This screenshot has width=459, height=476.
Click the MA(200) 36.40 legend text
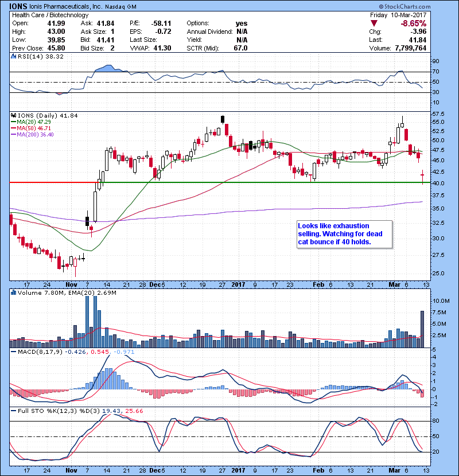coord(35,135)
